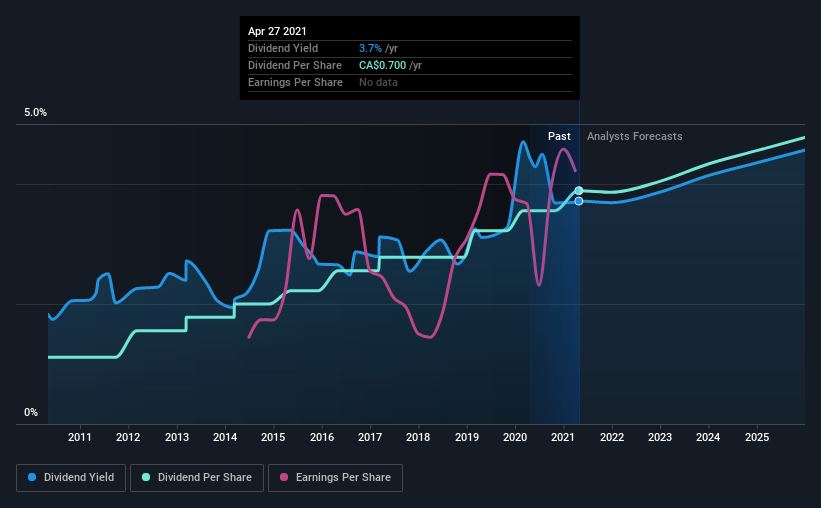The image size is (821, 508).
Task: Click the Dividend Yield row label in tooltip
Action: click(283, 48)
